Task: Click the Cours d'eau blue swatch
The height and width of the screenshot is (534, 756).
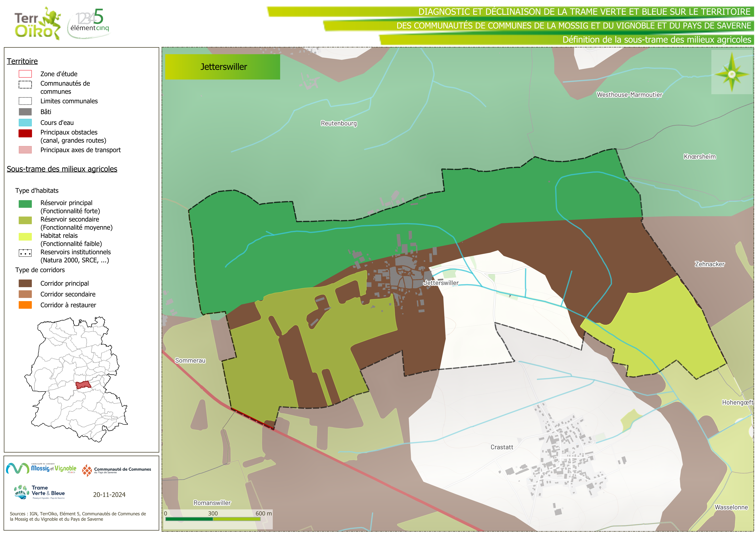Action: pos(25,123)
